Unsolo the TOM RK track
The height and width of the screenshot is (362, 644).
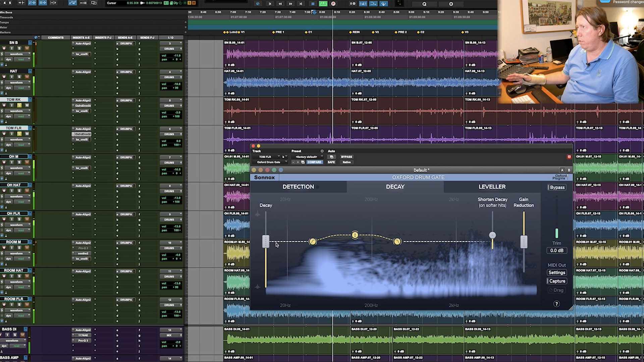(19, 105)
